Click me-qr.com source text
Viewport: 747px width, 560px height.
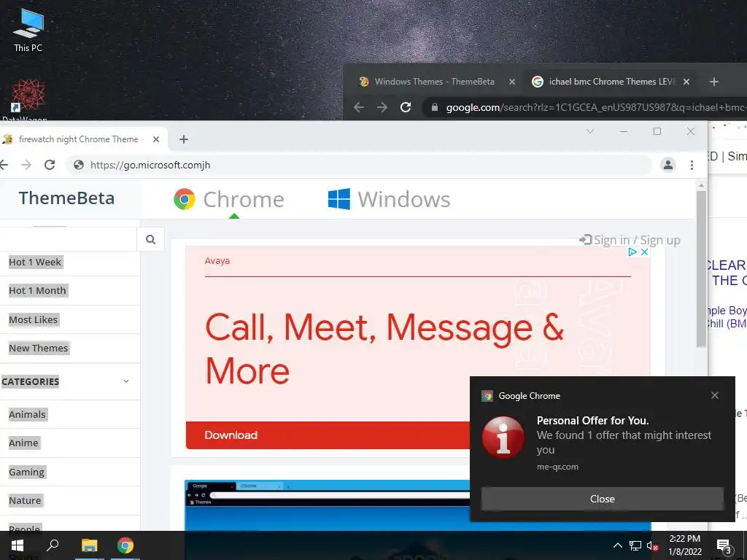(557, 467)
